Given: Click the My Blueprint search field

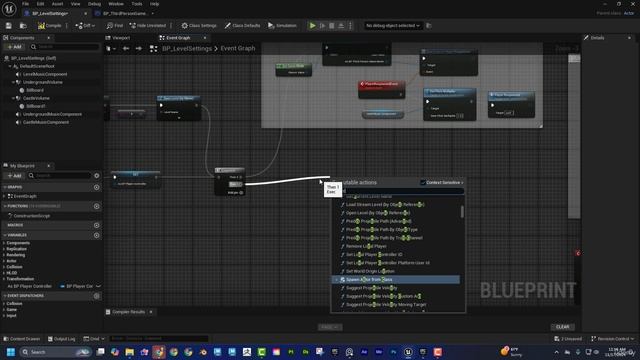Looking at the screenshot, I should click(x=60, y=176).
